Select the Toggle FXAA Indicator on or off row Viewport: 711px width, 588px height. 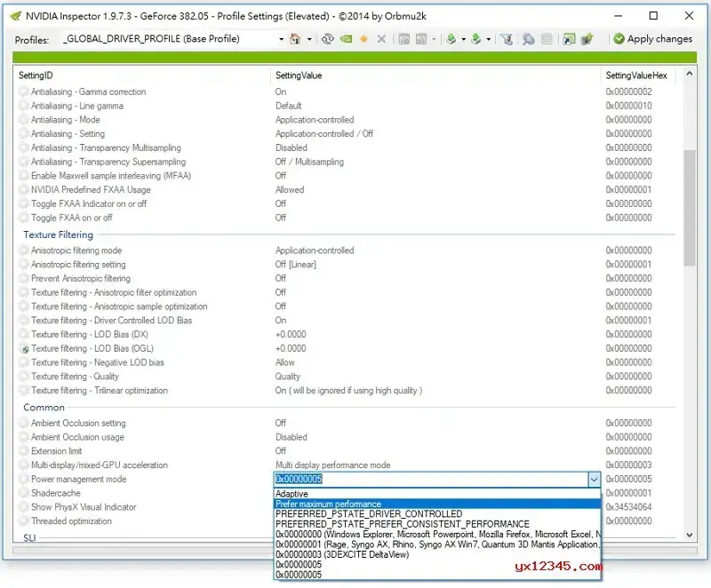pos(347,204)
